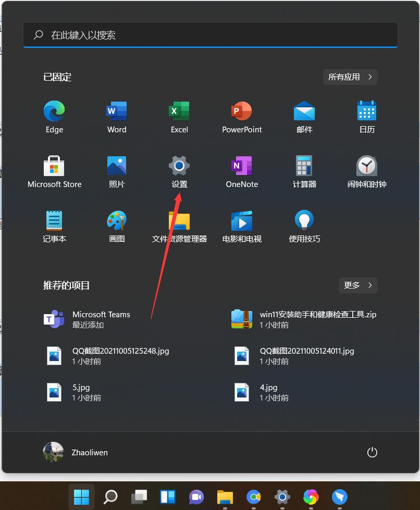
Task: Show 更多 recommended items
Action: pyautogui.click(x=358, y=285)
